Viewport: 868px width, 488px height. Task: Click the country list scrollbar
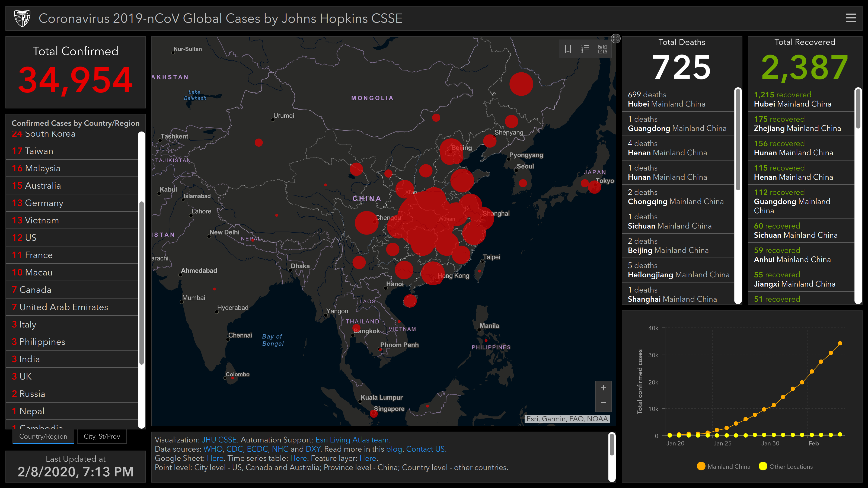[142, 283]
